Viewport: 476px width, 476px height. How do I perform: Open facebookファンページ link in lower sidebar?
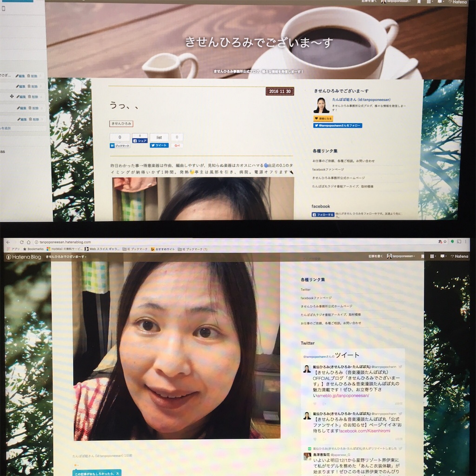pos(316,298)
